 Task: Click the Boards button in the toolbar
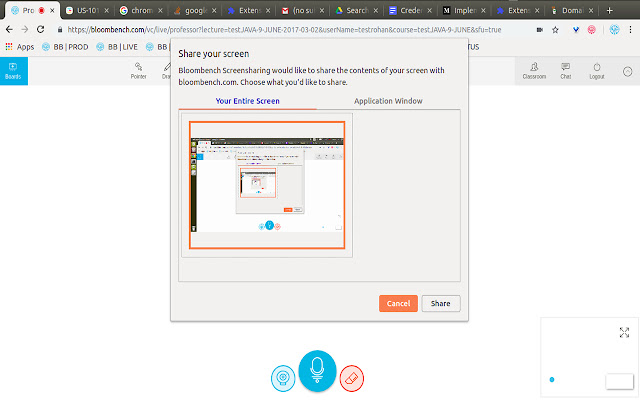[x=13, y=71]
